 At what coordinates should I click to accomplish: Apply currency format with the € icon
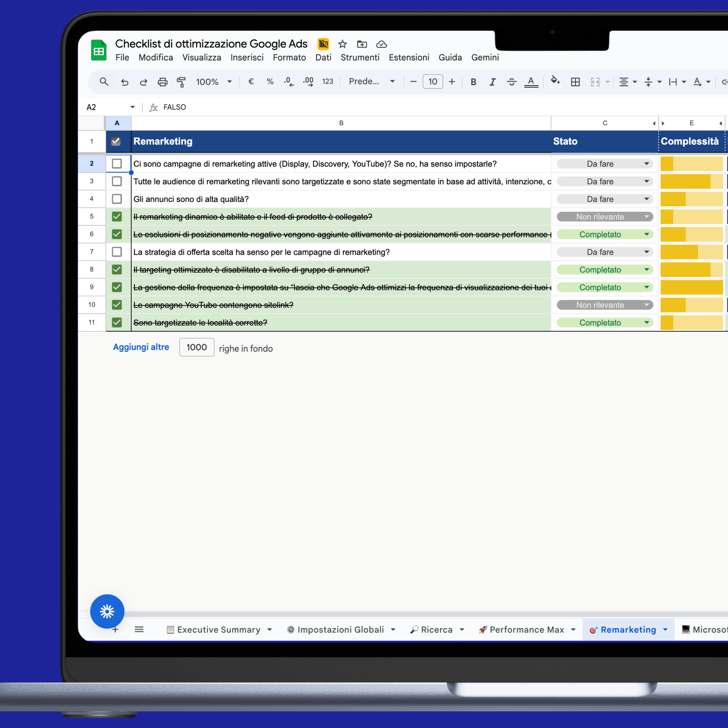pyautogui.click(x=251, y=82)
